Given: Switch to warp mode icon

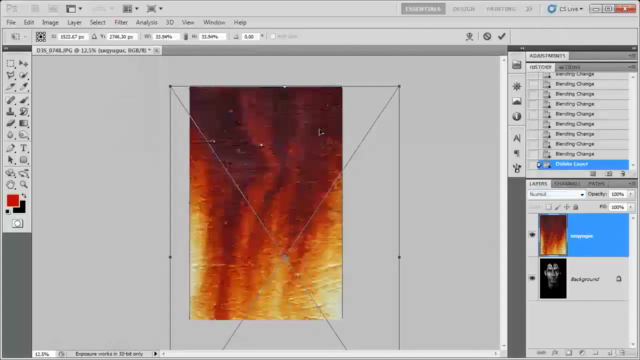Looking at the screenshot, I should [x=469, y=36].
